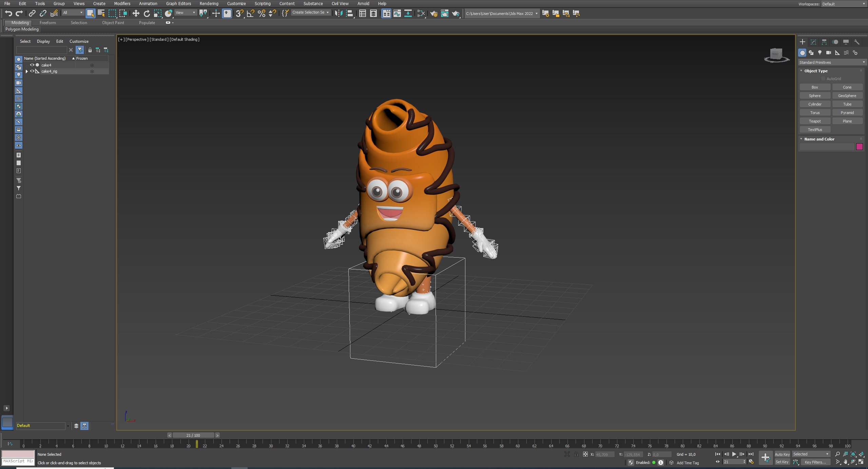Select Cameras category in Create panel

(829, 53)
